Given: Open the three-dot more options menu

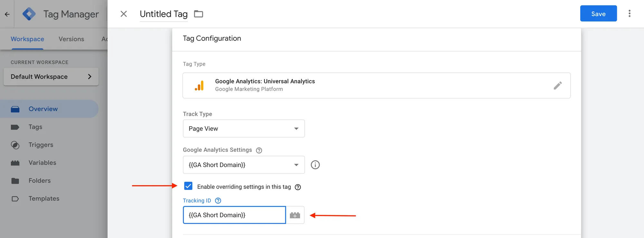Looking at the screenshot, I should point(630,14).
